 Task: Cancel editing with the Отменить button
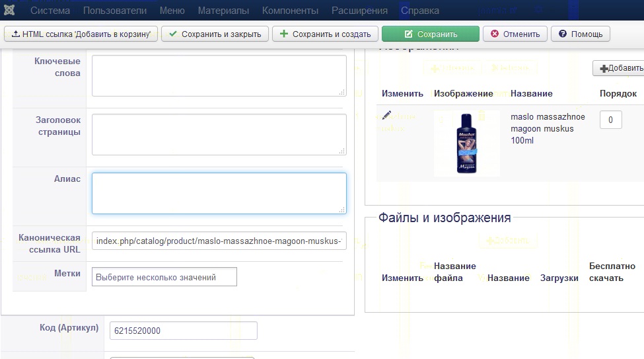pyautogui.click(x=515, y=34)
